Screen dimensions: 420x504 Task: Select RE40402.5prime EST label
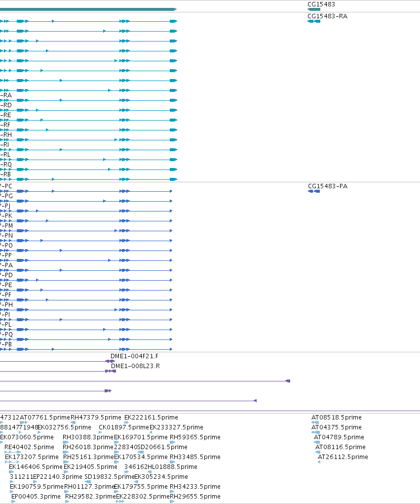(29, 448)
